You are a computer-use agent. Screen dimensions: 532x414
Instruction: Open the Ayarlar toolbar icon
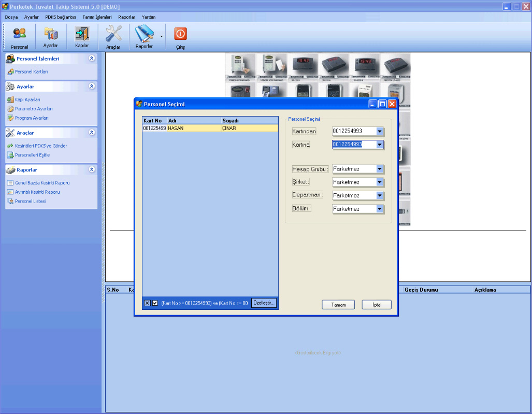click(x=51, y=35)
